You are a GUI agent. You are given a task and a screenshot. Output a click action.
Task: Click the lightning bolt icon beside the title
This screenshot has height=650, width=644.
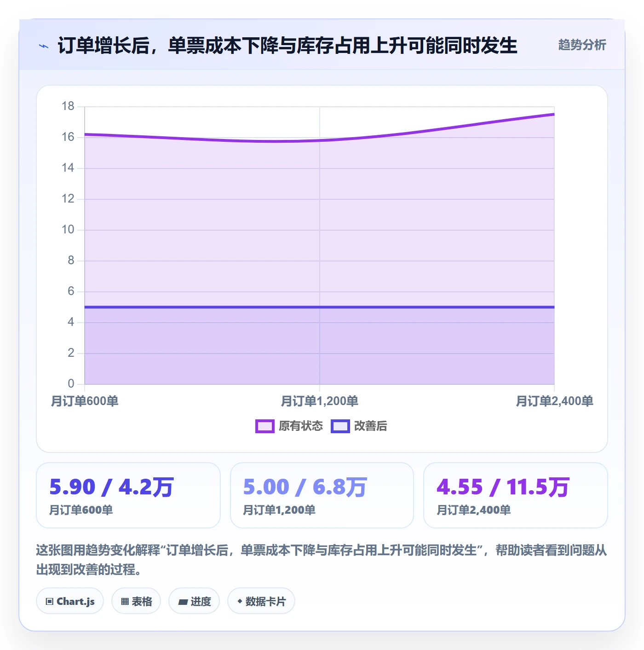(44, 46)
